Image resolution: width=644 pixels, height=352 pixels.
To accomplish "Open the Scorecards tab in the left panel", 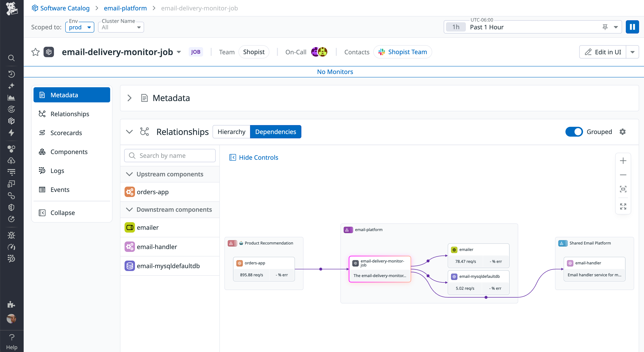I will point(66,133).
